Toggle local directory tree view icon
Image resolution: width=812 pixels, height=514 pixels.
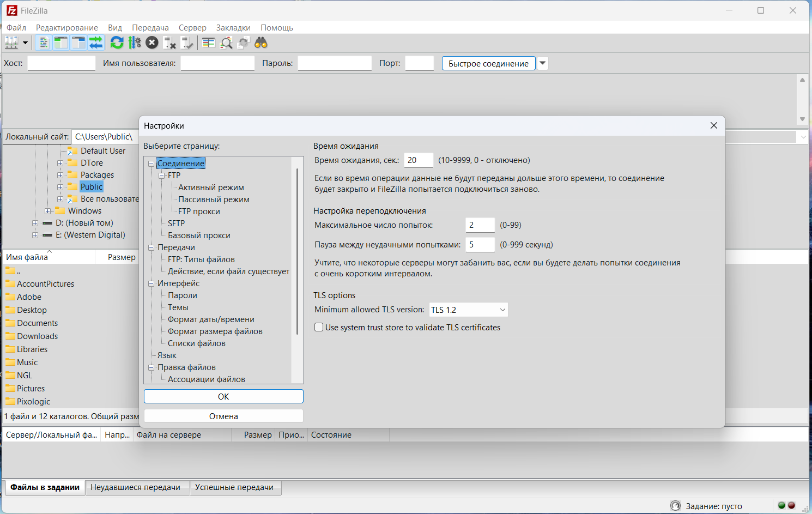click(x=61, y=43)
